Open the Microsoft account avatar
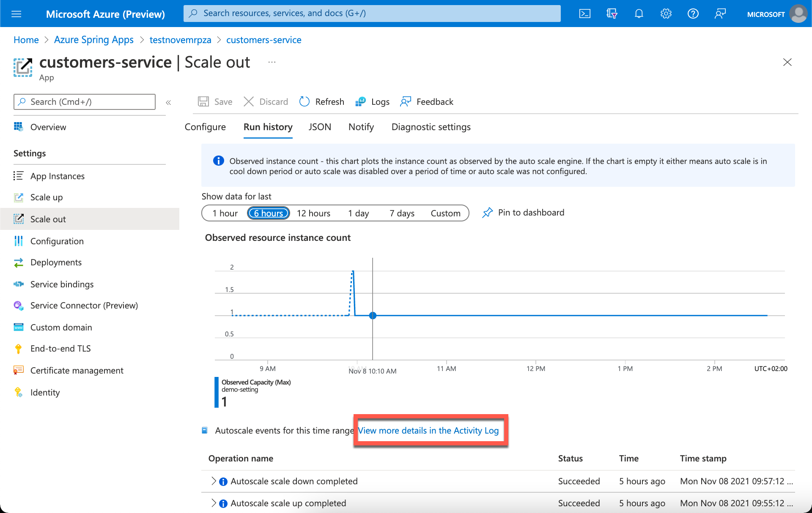This screenshot has width=812, height=513. 798,14
